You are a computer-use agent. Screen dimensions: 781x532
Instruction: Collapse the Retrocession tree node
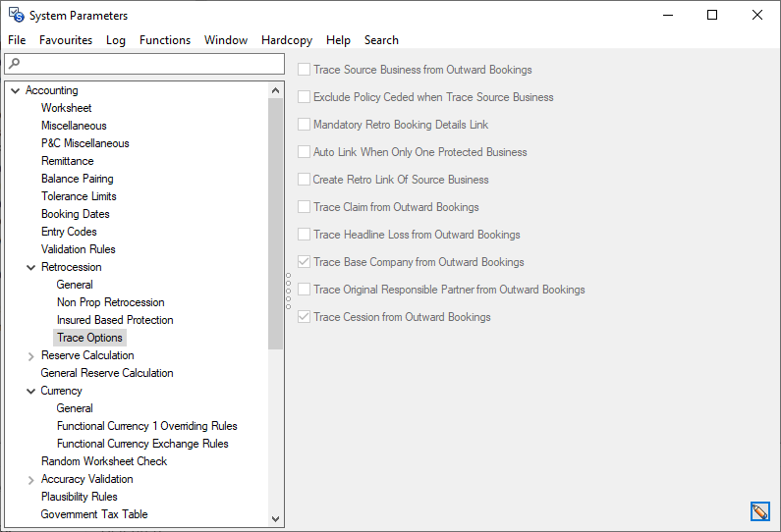[31, 267]
